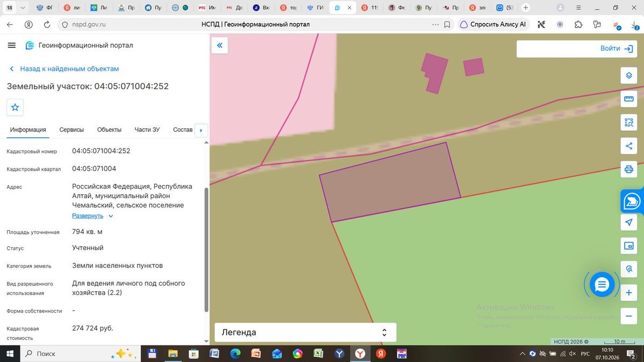Open the map layers panel

coord(628,76)
